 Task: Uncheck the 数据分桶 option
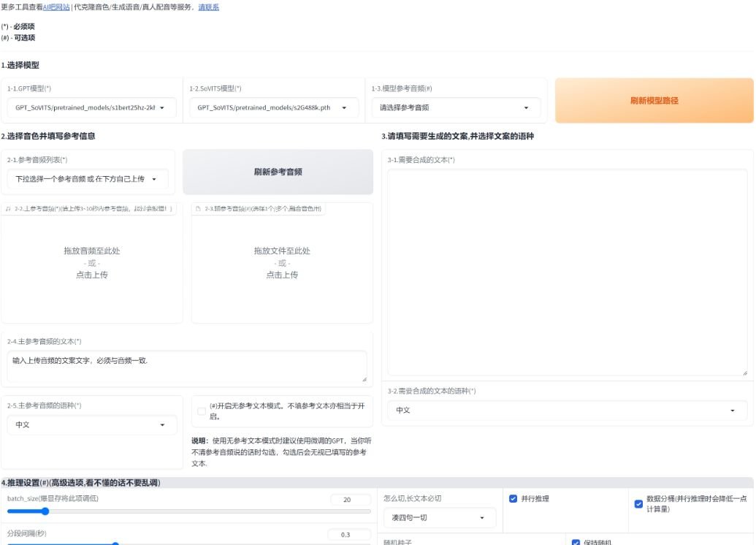click(637, 504)
